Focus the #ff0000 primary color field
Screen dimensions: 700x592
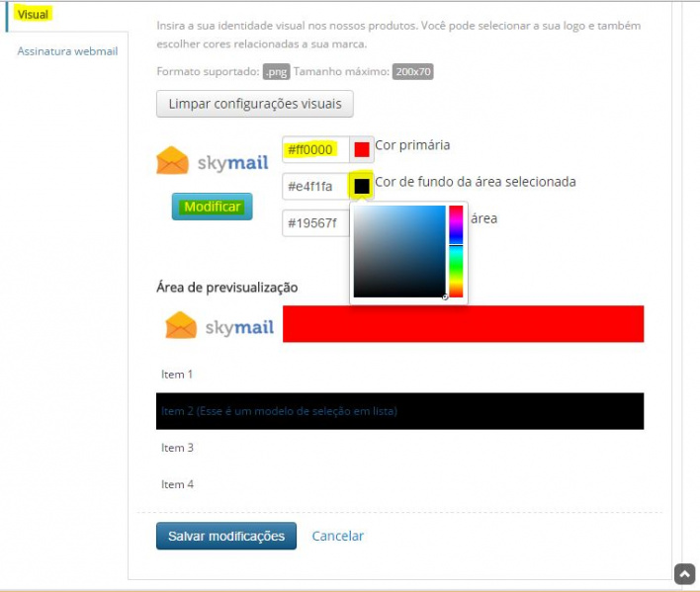pyautogui.click(x=314, y=150)
